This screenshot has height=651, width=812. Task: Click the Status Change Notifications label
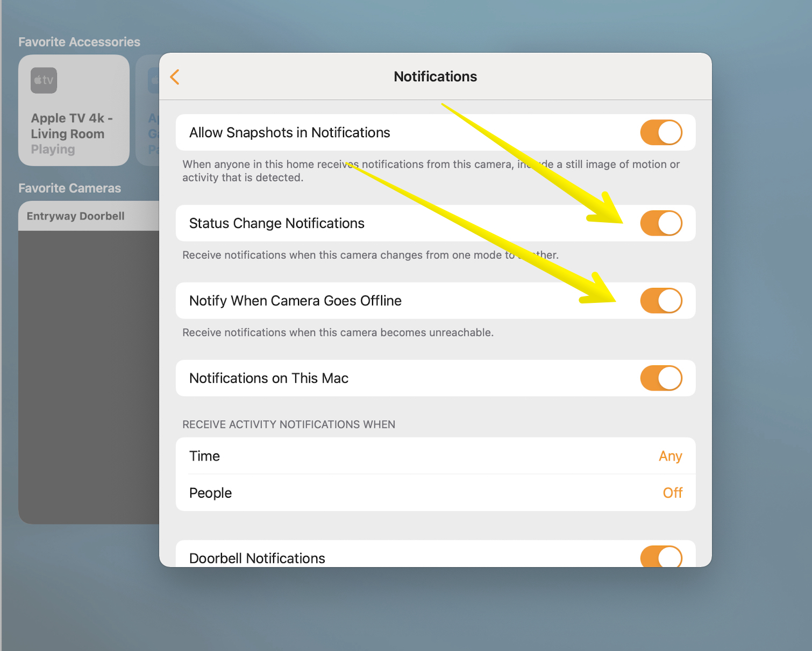coord(277,223)
